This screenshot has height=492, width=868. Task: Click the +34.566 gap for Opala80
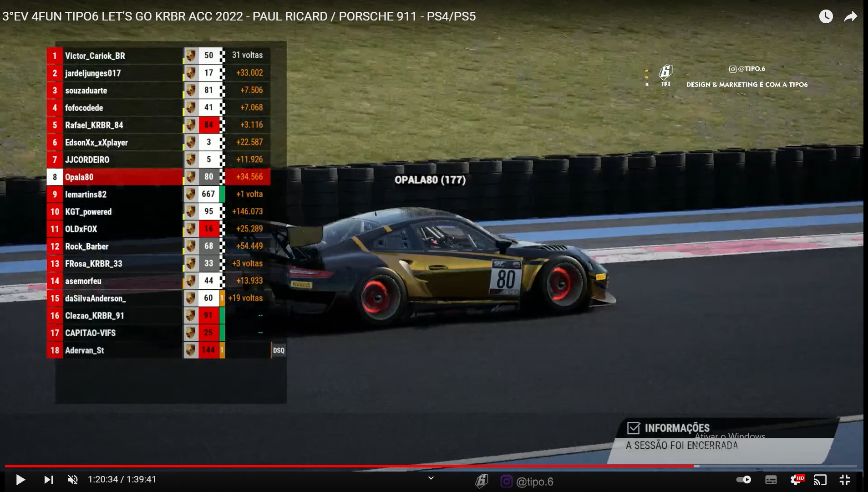point(249,177)
